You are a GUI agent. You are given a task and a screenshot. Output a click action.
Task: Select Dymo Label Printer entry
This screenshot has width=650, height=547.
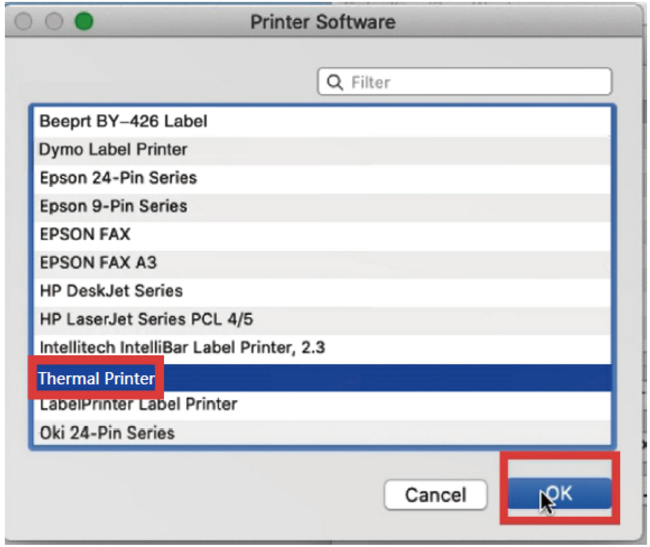(322, 150)
